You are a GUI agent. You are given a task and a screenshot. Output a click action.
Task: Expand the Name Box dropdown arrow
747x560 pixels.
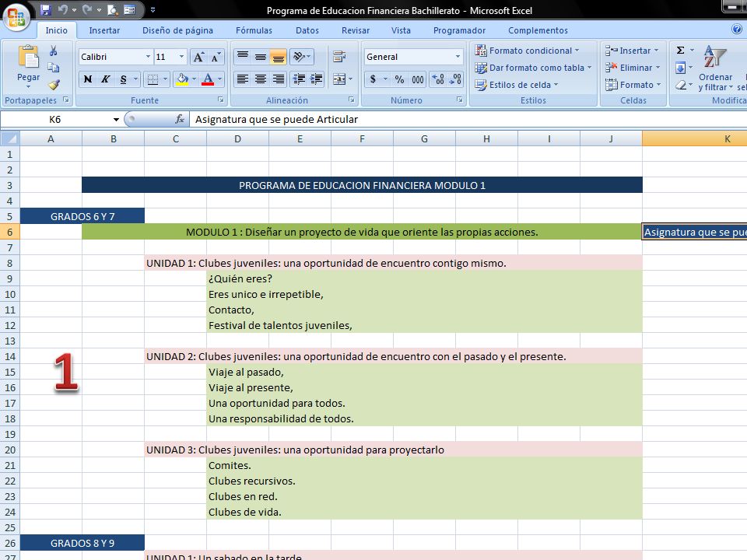click(x=116, y=120)
